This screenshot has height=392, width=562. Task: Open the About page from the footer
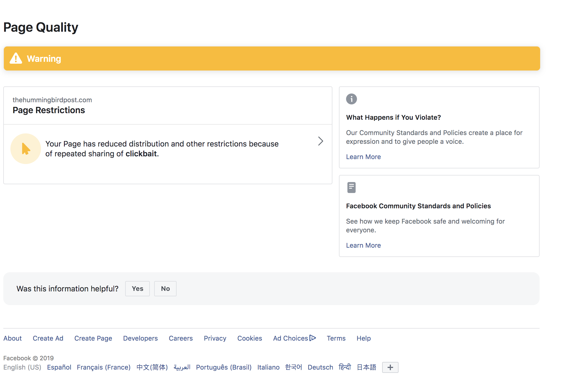[x=13, y=338]
